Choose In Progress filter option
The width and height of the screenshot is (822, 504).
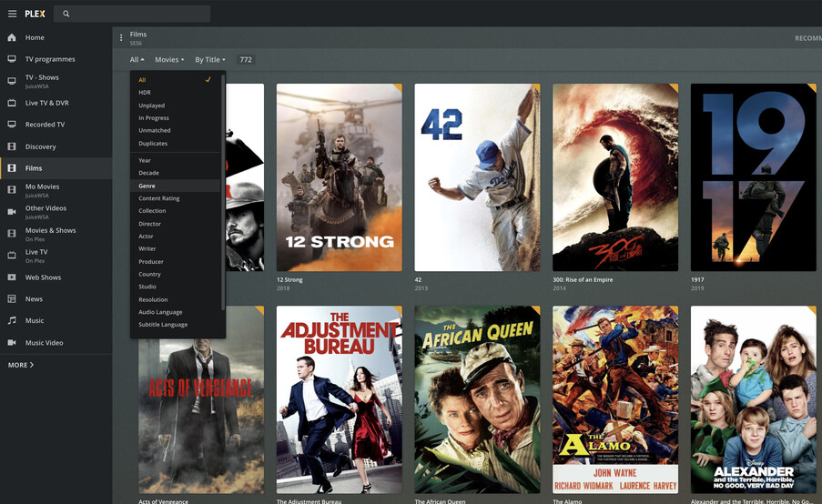pyautogui.click(x=175, y=118)
